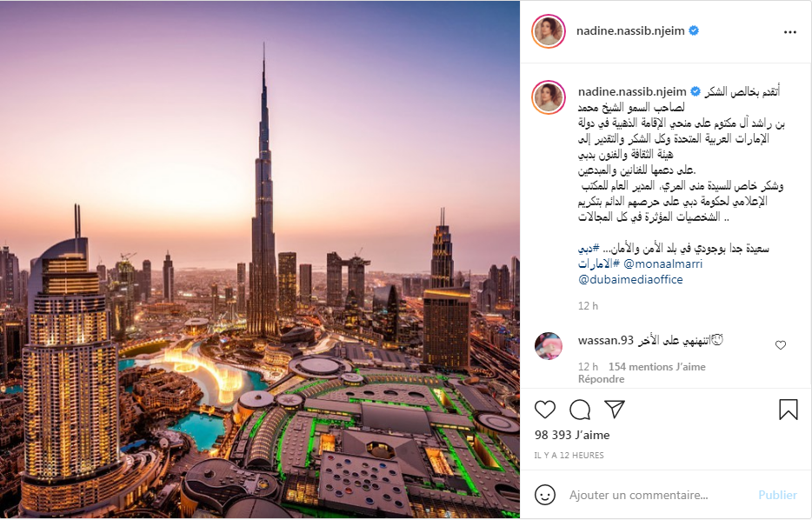
Task: Open wassan.93 commenter avatar
Action: (x=549, y=346)
